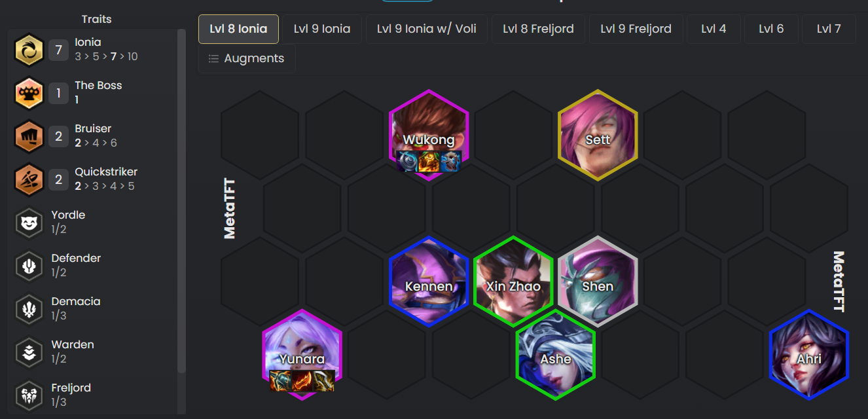868x419 pixels.
Task: Select the Lvl 9 Ionia w/ Voli tab
Action: coord(427,29)
